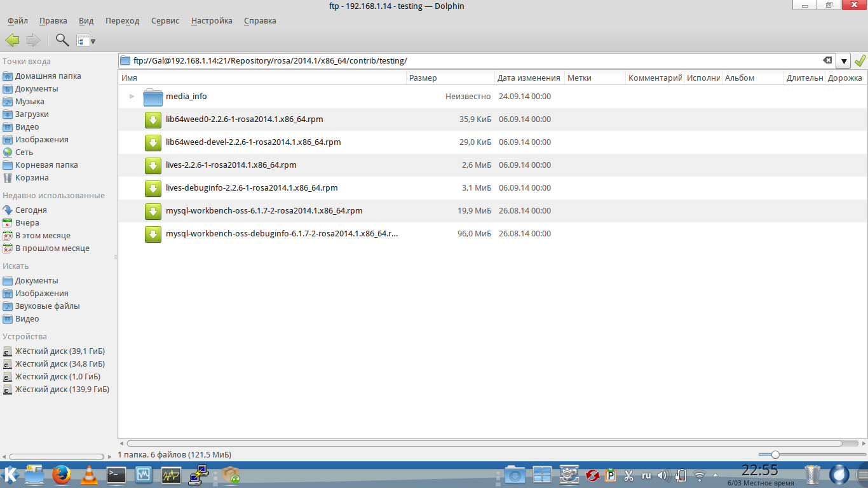Confirm the address with the green checkmark

coord(860,60)
